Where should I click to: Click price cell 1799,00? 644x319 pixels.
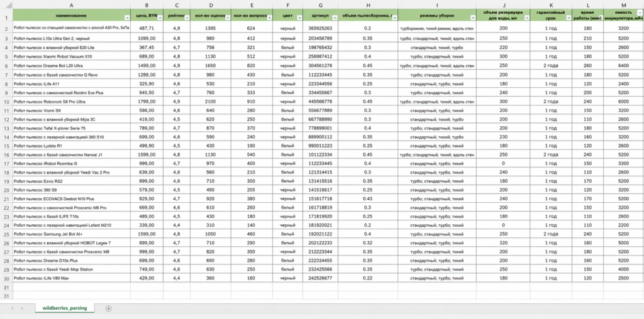[147, 102]
